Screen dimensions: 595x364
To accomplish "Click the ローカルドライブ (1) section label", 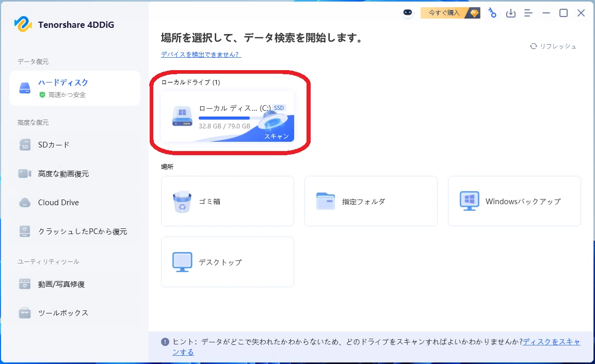I will (190, 82).
